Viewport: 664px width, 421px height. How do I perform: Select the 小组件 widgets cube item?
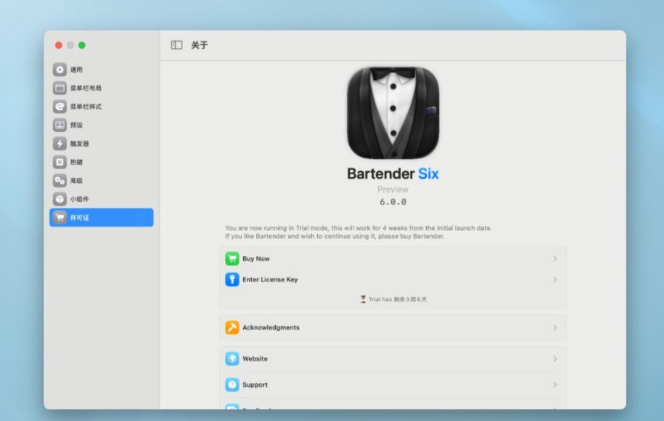[x=101, y=199]
